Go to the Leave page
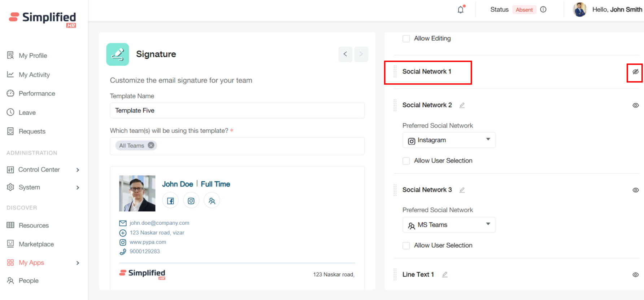Viewport: 644px width, 300px height. point(27,112)
